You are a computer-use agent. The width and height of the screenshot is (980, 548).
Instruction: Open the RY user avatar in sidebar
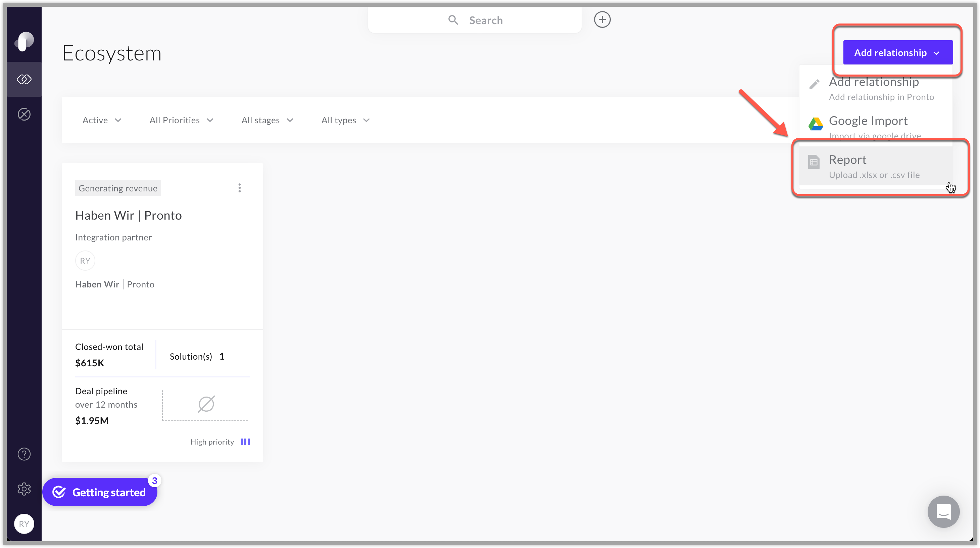pos(24,523)
